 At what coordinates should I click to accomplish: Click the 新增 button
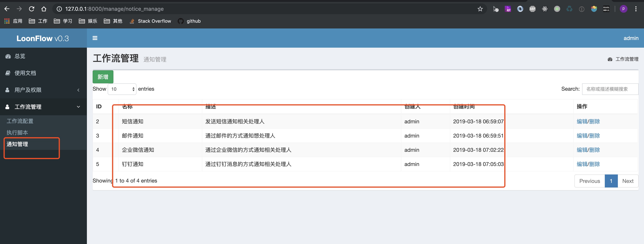coord(103,77)
